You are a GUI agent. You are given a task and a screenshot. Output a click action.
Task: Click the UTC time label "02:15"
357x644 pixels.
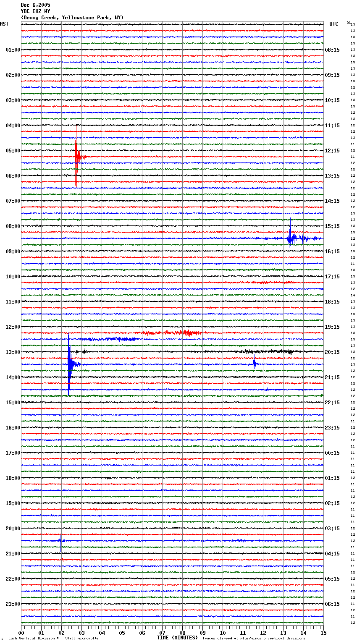[x=332, y=503]
